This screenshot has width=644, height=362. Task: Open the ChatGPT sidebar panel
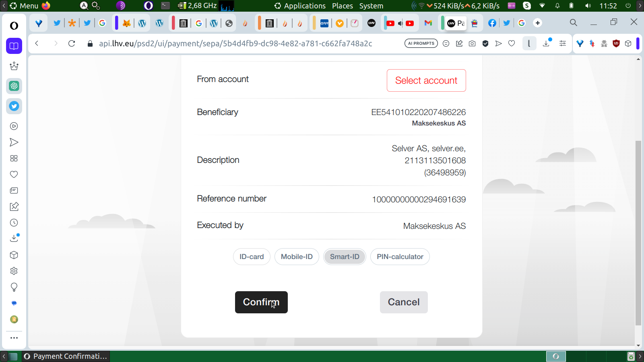click(14, 86)
